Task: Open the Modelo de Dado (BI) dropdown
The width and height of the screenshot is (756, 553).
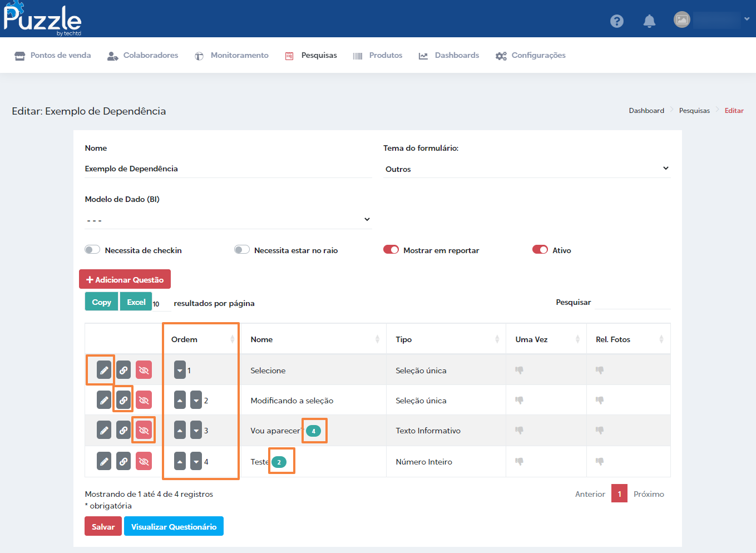Action: [228, 220]
